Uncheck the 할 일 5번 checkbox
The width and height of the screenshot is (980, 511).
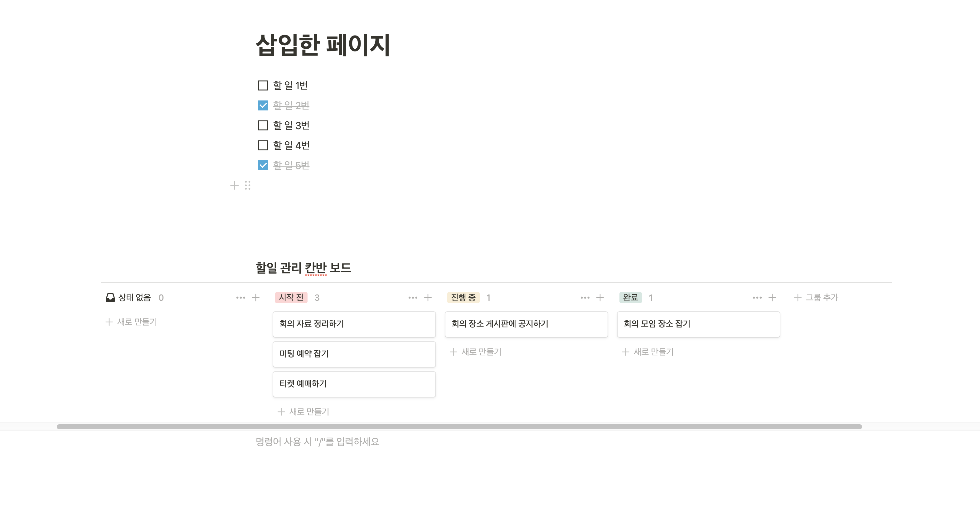pyautogui.click(x=263, y=165)
